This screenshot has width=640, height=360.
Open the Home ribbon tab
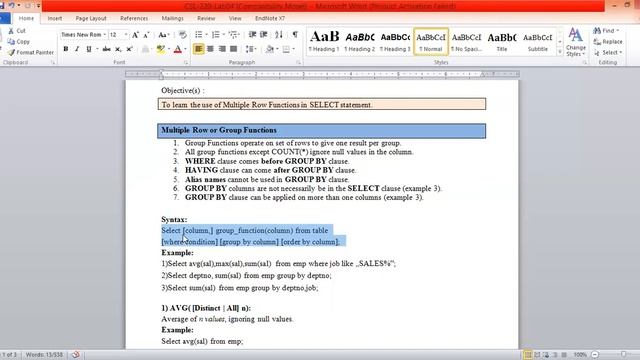coord(26,18)
